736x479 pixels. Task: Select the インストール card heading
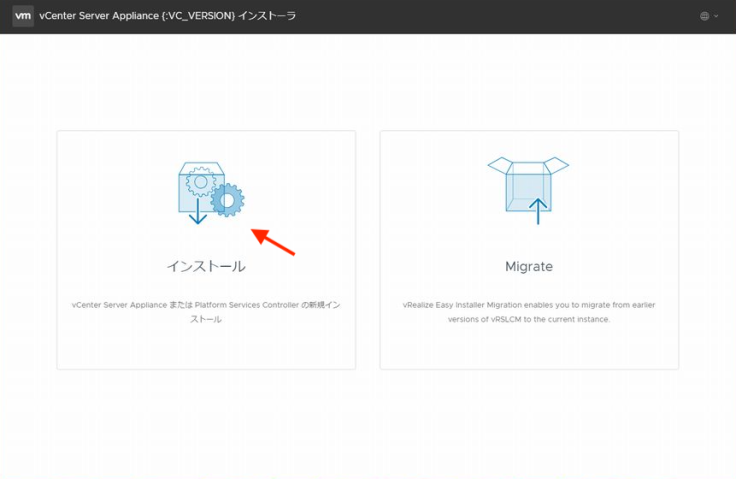(206, 266)
